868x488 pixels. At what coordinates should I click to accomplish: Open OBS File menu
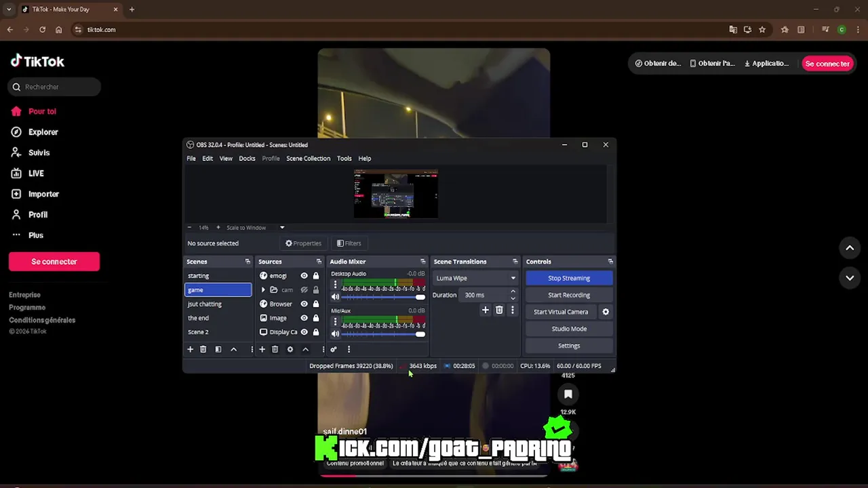(191, 159)
